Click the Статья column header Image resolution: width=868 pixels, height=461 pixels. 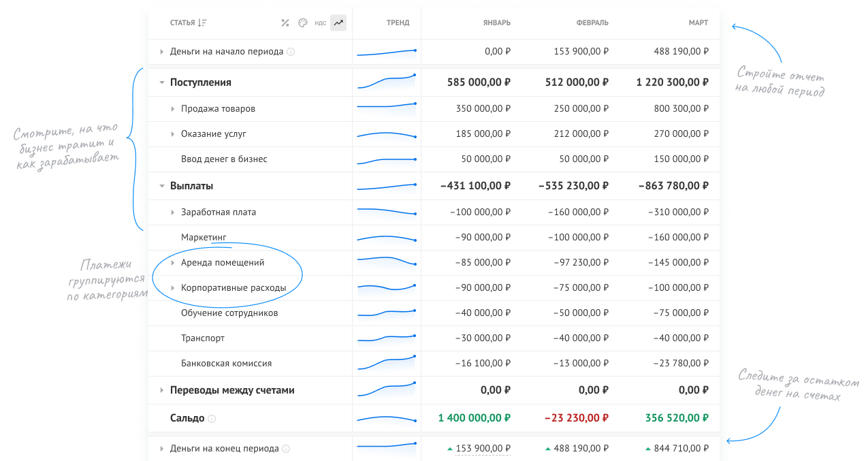point(182,23)
